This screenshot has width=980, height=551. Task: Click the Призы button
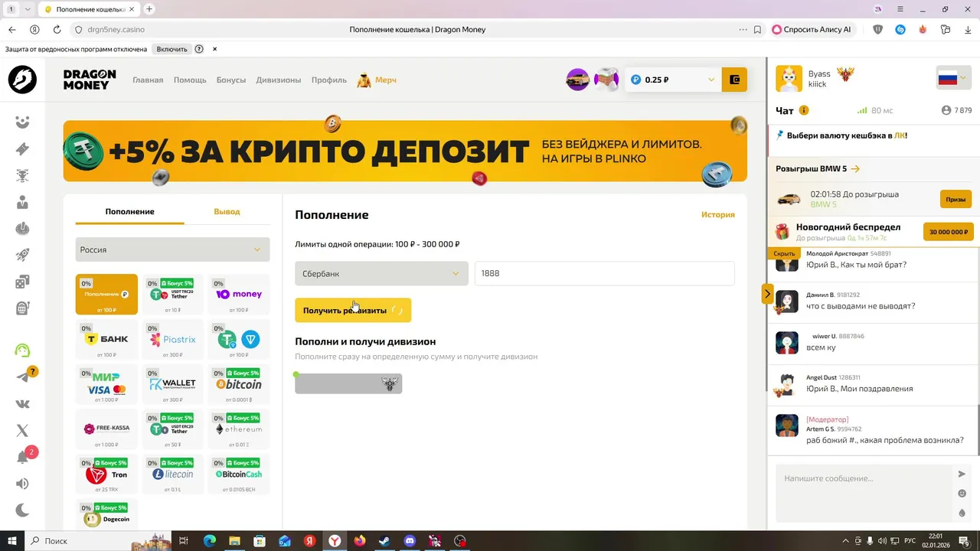point(955,199)
